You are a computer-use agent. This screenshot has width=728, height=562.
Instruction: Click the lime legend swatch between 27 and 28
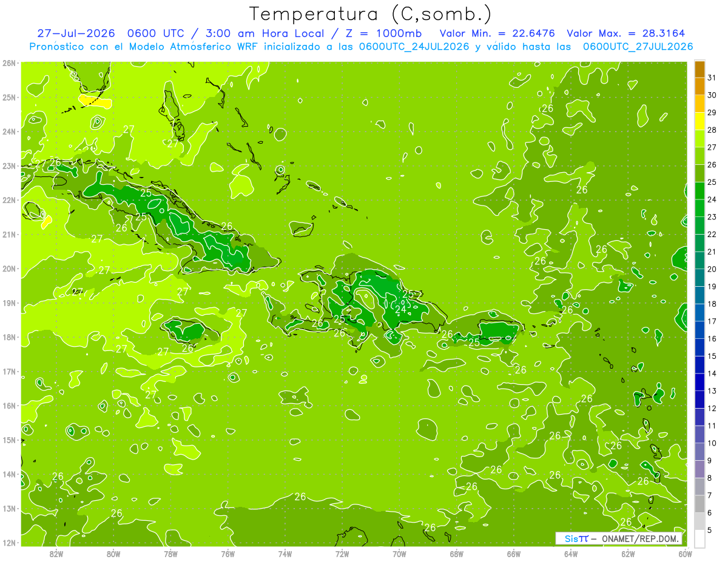click(x=699, y=139)
